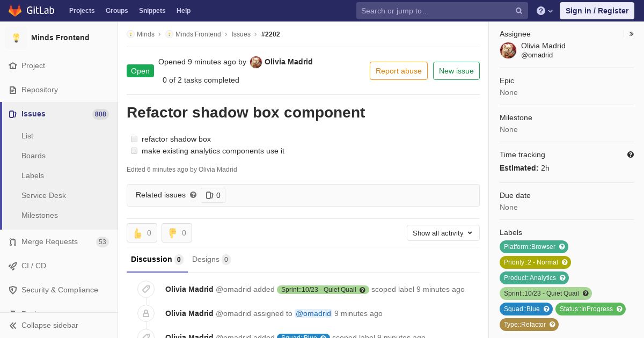Screen dimensions: 644x338
Task: Click help icon on Product::Analytics label
Action: pos(563,278)
